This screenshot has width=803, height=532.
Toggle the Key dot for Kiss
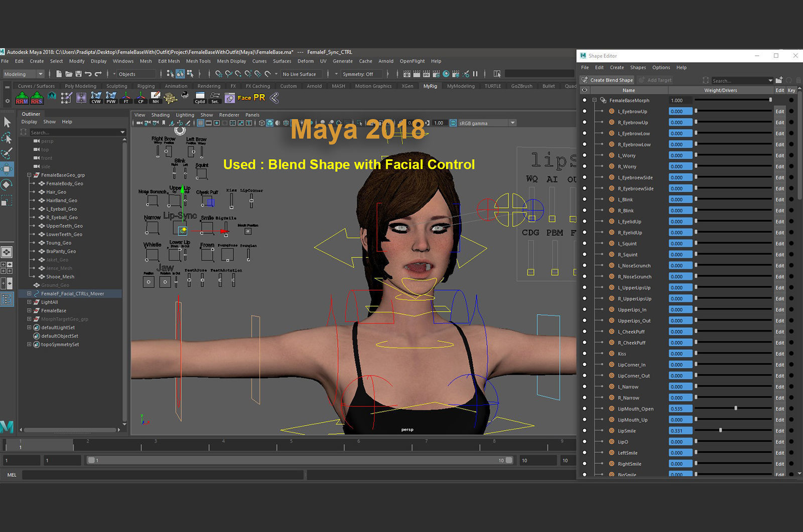[791, 354]
